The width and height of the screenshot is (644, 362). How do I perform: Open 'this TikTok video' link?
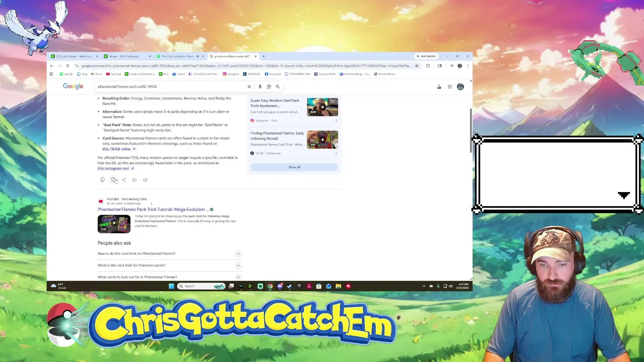click(x=116, y=149)
